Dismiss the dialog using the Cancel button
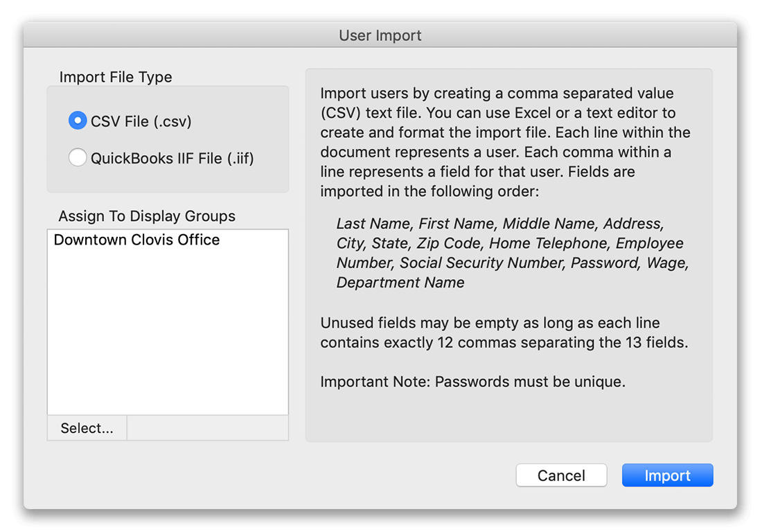The width and height of the screenshot is (762, 532). [x=561, y=475]
